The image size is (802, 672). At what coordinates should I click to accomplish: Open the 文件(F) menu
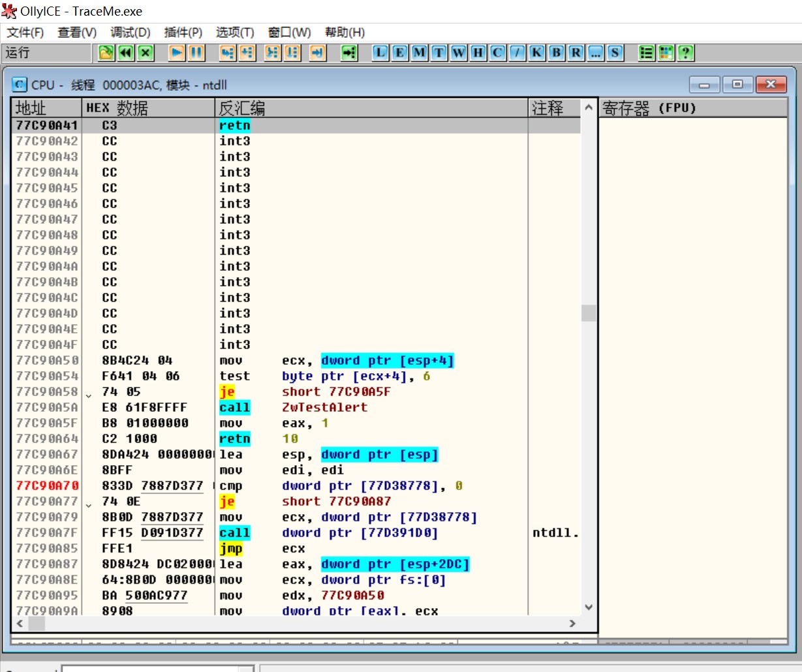coord(25,33)
